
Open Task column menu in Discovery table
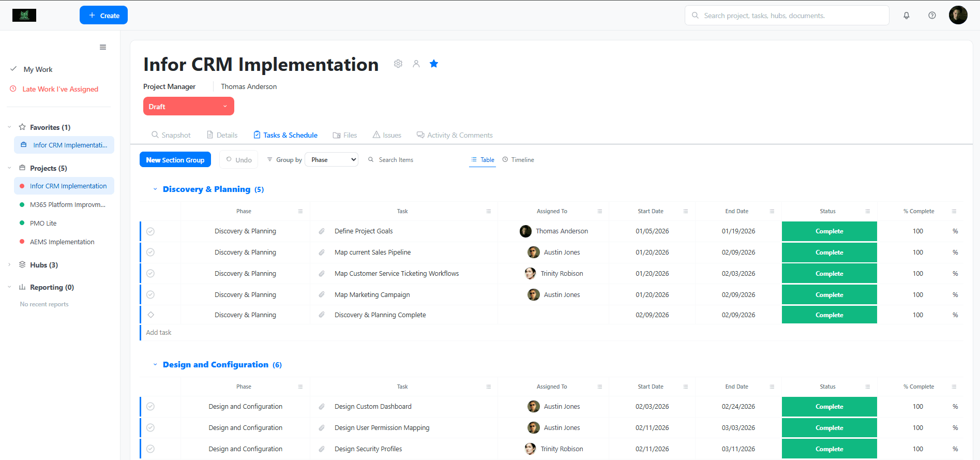coord(489,211)
